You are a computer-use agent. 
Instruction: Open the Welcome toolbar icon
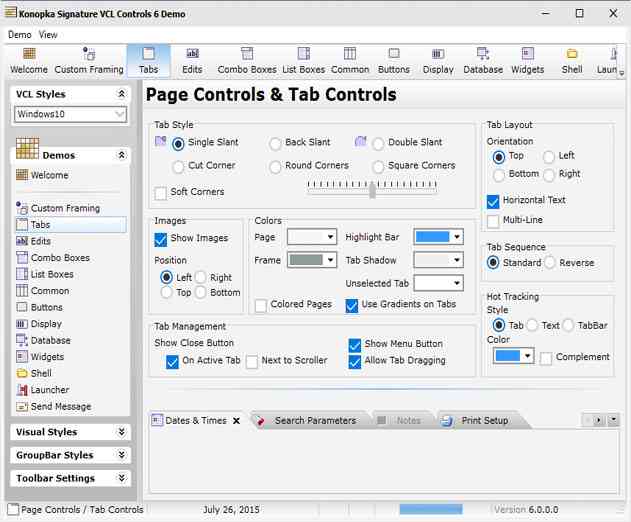[x=29, y=61]
